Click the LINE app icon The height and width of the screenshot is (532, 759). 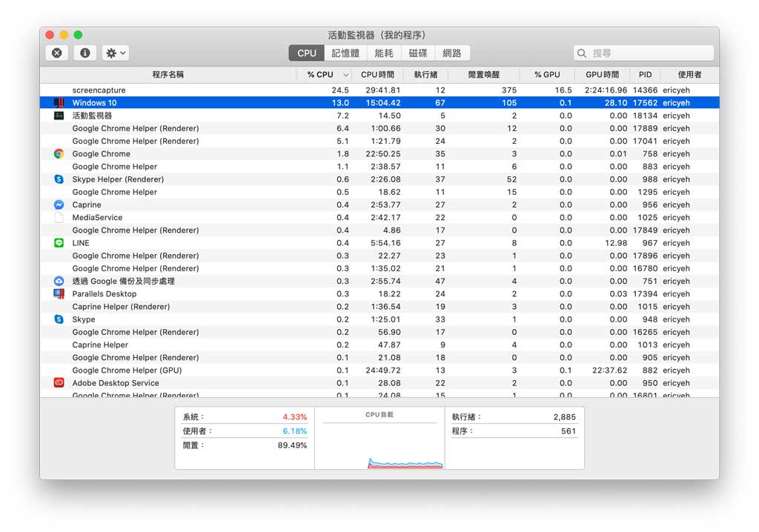pyautogui.click(x=59, y=243)
